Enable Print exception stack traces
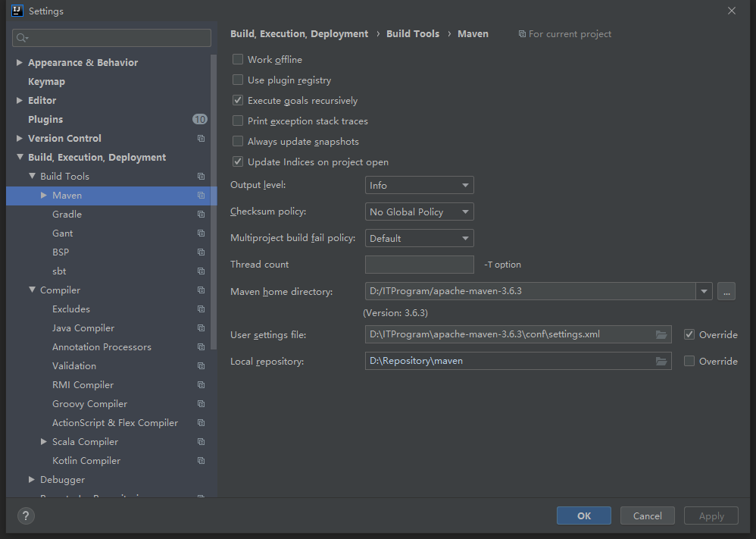 pos(238,121)
